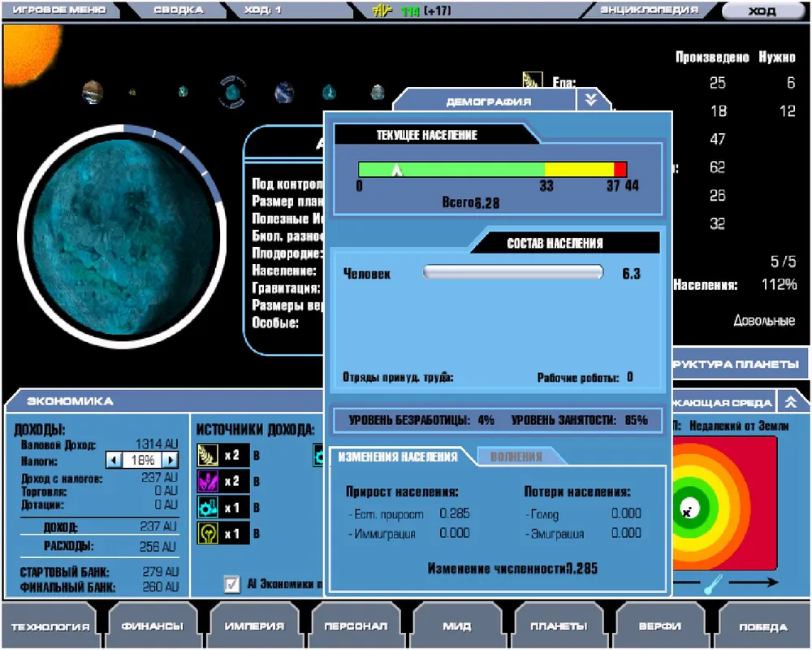812x650 pixels.
Task: Select the cyan industry gear-flask icon
Action: click(x=208, y=508)
